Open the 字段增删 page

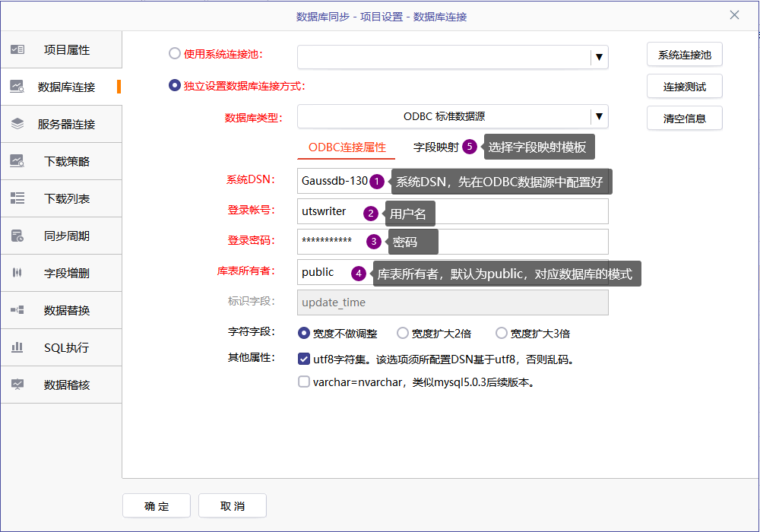61,274
